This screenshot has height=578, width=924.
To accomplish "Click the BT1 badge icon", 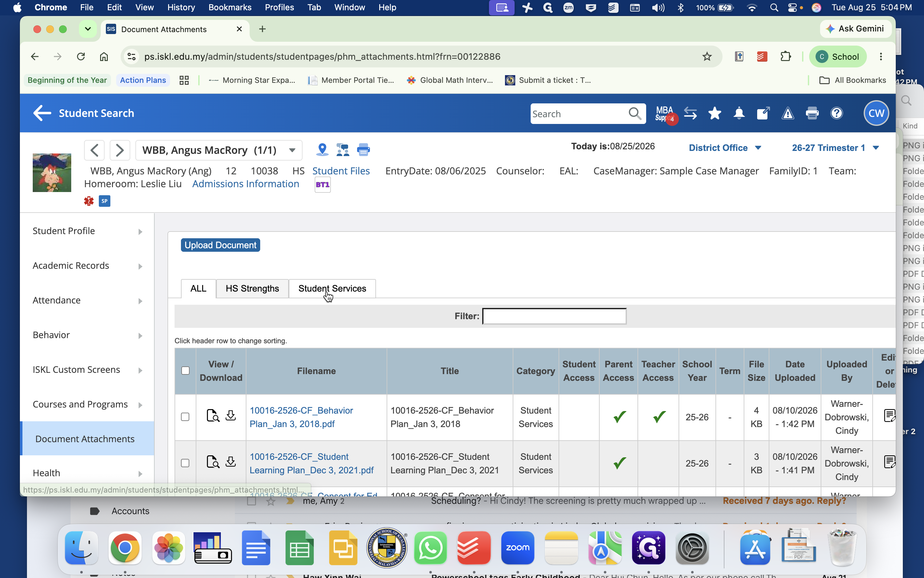I will (323, 185).
